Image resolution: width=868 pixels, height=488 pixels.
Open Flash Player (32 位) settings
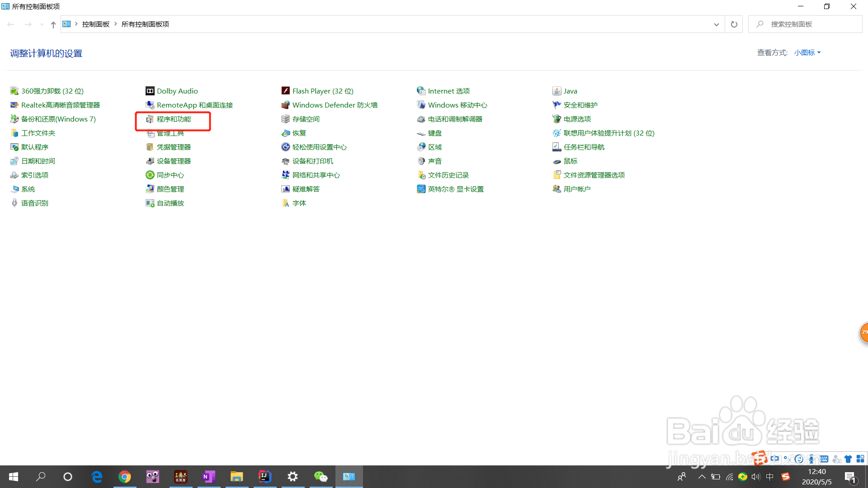[x=322, y=91]
